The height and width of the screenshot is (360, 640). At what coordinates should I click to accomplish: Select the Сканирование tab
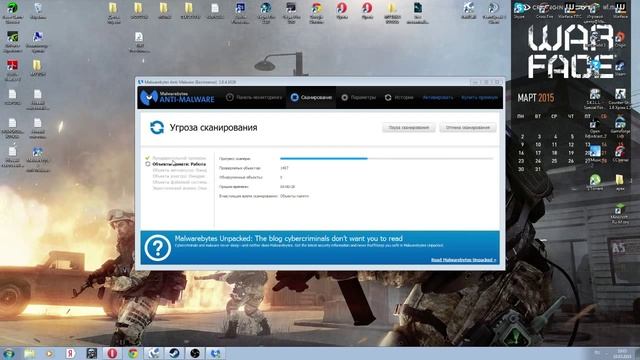[x=311, y=98]
